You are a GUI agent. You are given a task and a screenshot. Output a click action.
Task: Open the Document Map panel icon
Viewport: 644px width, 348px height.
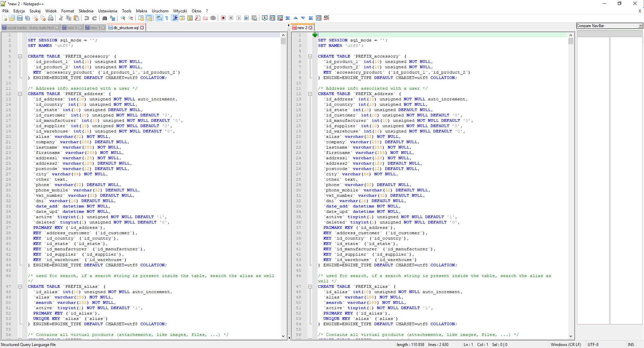190,18
